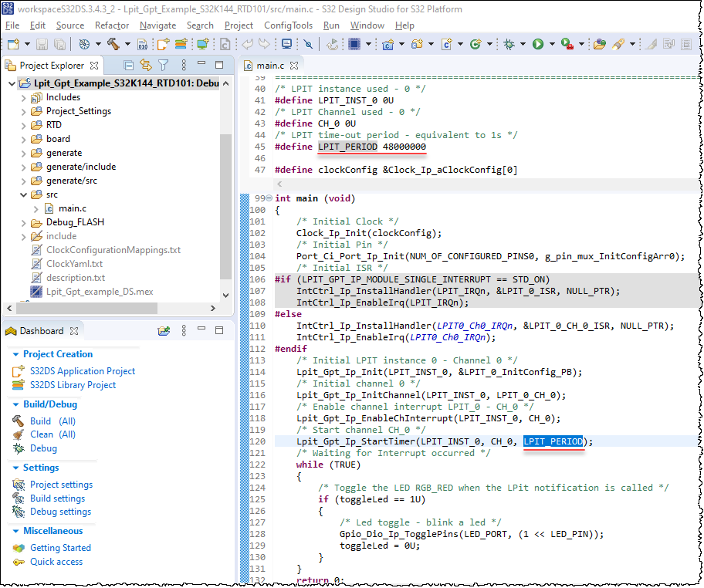Open the dropdown arrow next to Run button
This screenshot has height=588, width=704.
coord(551,45)
